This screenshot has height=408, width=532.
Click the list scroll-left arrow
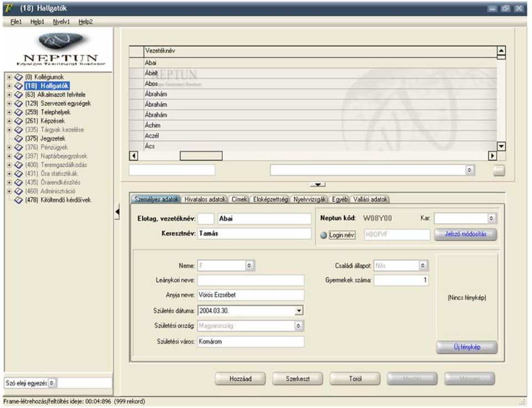pyautogui.click(x=134, y=156)
